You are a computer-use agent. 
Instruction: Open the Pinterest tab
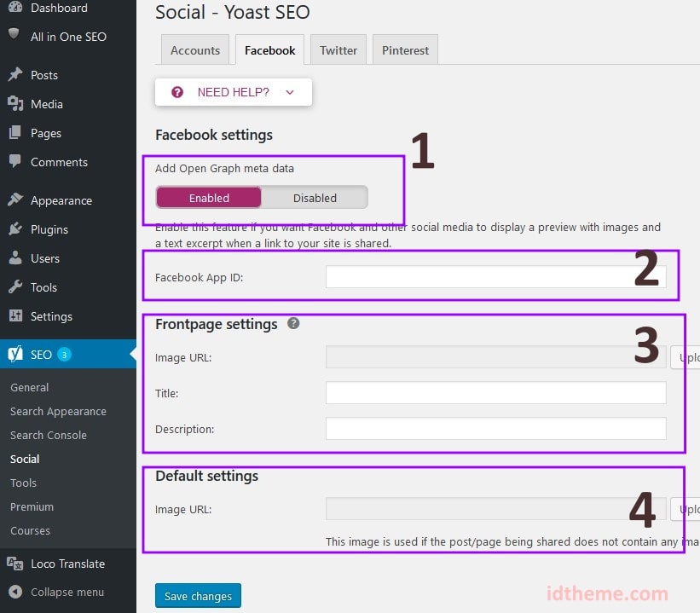pos(405,50)
